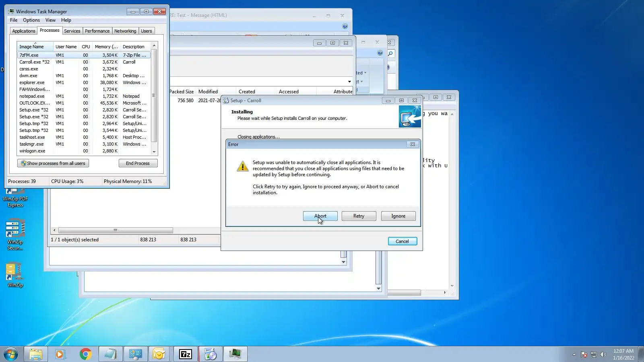Click the End Process button

pos(138,163)
